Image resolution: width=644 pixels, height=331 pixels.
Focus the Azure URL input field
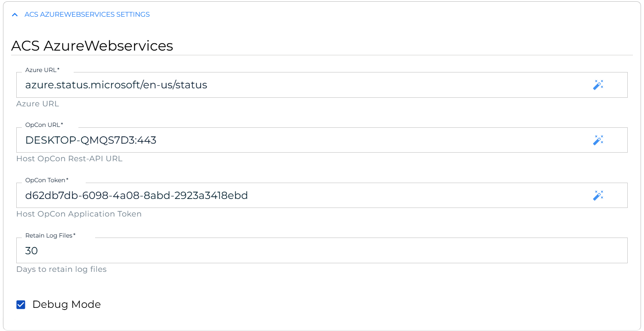click(300, 85)
